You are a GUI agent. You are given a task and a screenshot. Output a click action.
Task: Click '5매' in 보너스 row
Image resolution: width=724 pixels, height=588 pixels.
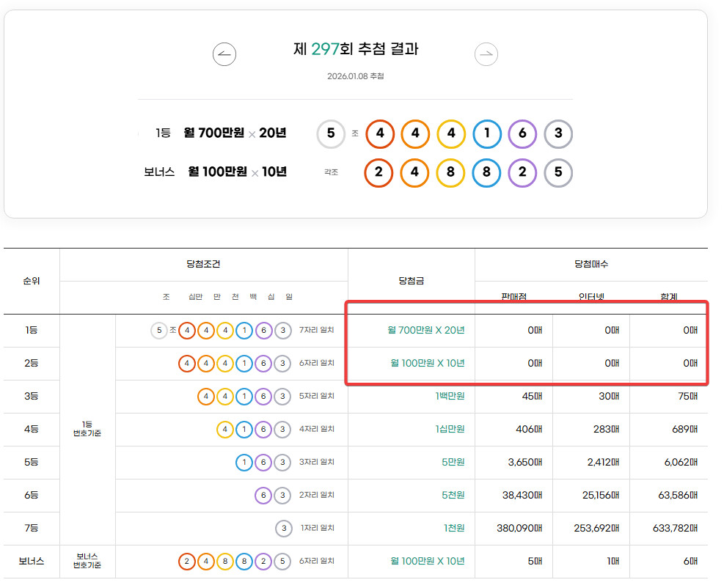point(535,561)
